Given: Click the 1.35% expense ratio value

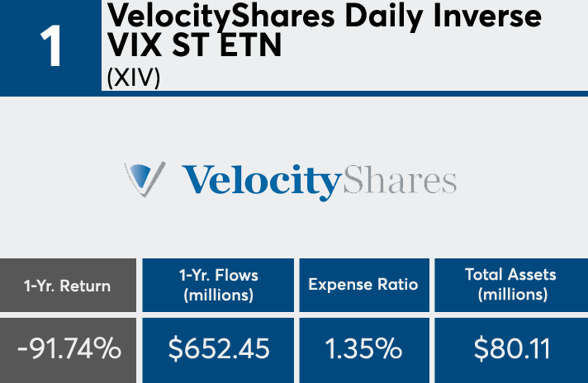Looking at the screenshot, I should (x=363, y=348).
